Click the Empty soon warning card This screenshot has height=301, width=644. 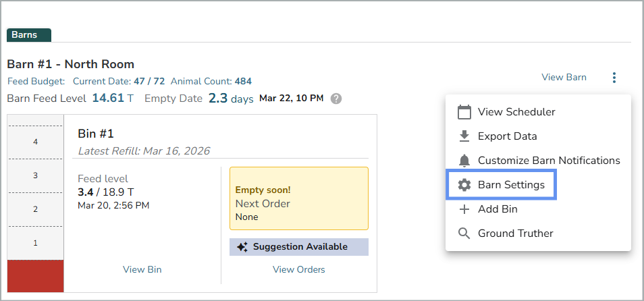pos(298,198)
